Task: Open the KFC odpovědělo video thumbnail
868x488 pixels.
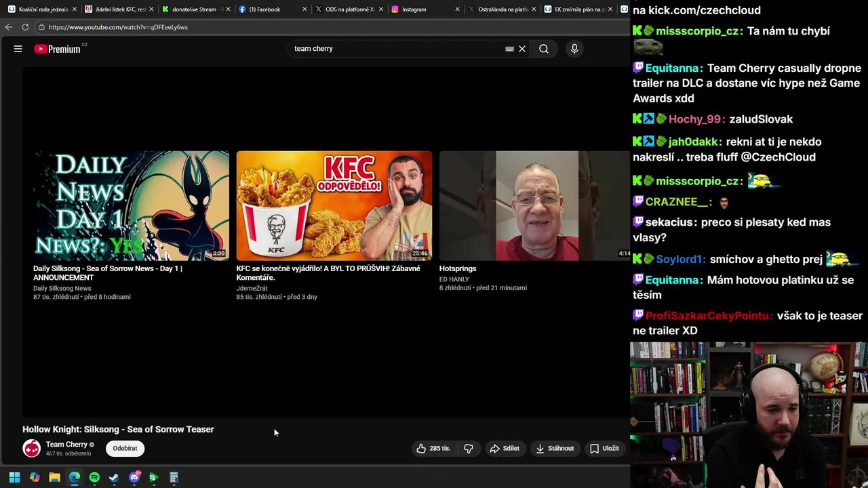Action: 334,206
